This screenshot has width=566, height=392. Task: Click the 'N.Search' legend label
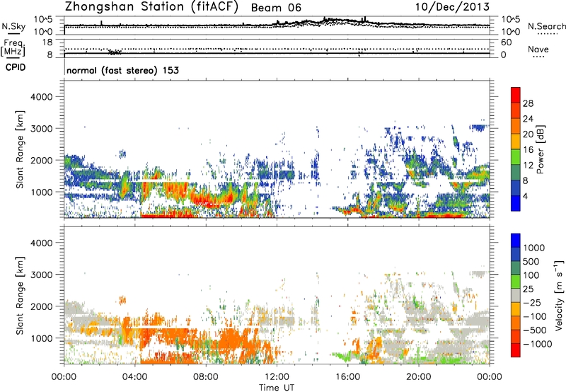[x=546, y=26]
